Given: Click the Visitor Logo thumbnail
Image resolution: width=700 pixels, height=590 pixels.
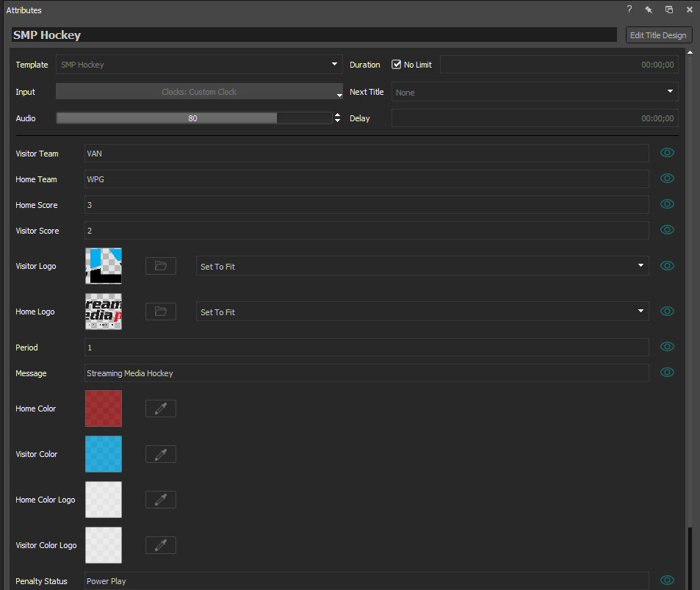Looking at the screenshot, I should (x=104, y=266).
